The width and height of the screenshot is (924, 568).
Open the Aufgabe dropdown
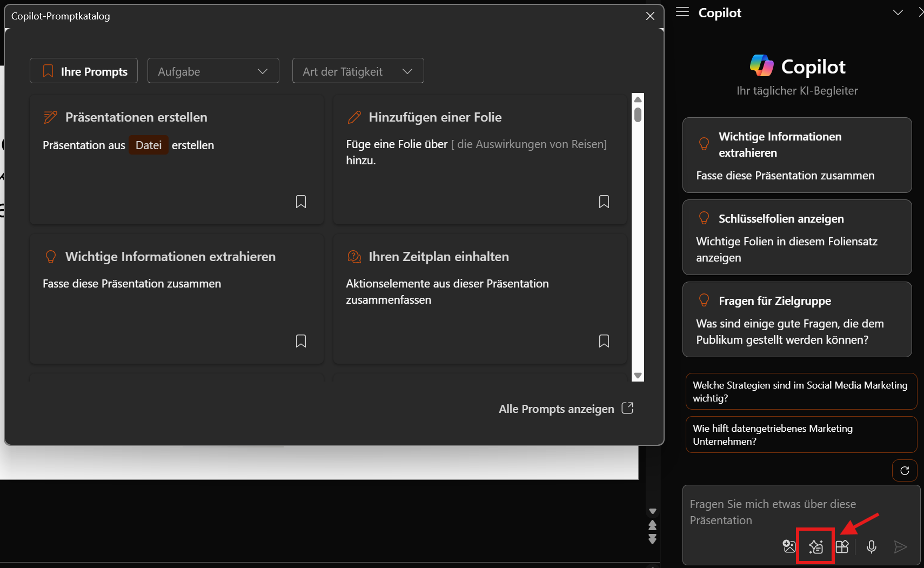pyautogui.click(x=213, y=71)
